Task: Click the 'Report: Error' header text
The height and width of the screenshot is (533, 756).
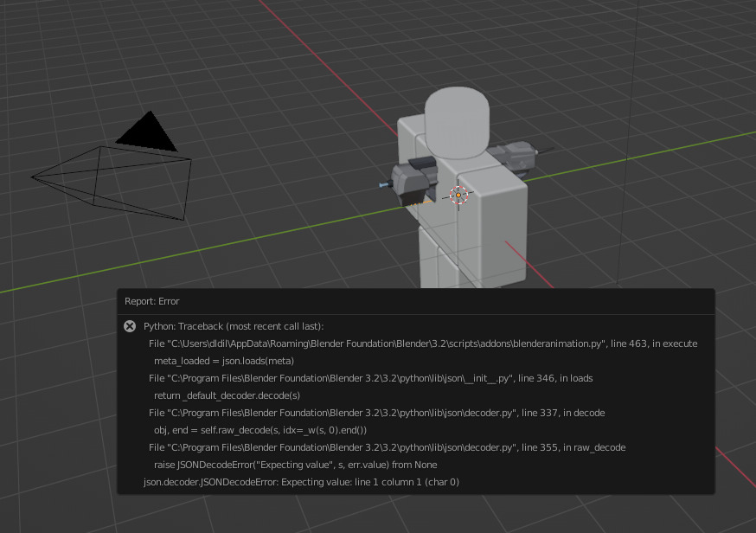Action: pyautogui.click(x=152, y=301)
